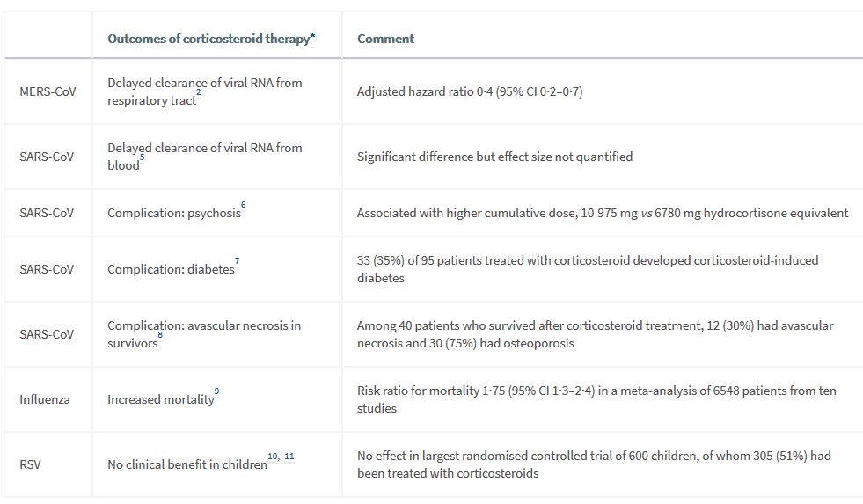Click Outcomes of corticosteroid therapy header text
Image resolution: width=863 pixels, height=504 pixels.
click(208, 39)
